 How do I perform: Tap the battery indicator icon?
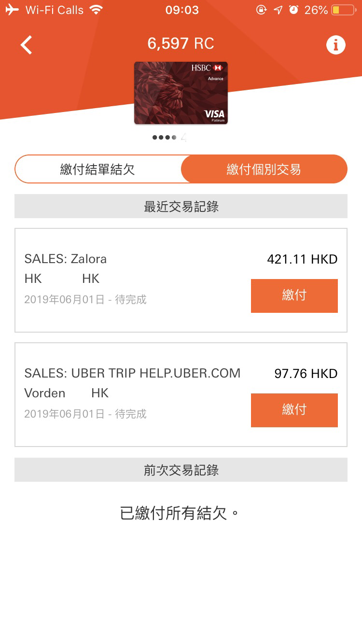click(344, 10)
